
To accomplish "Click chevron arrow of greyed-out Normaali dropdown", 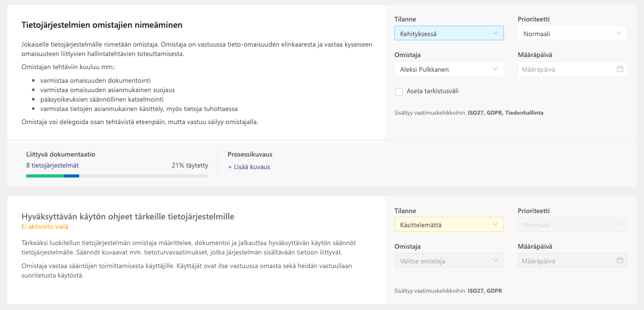I will point(619,225).
